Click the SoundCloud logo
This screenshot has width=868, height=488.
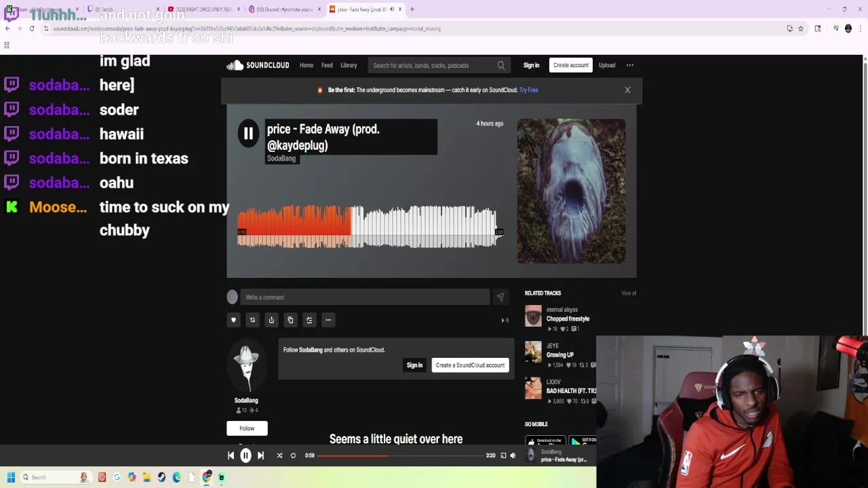tap(258, 65)
